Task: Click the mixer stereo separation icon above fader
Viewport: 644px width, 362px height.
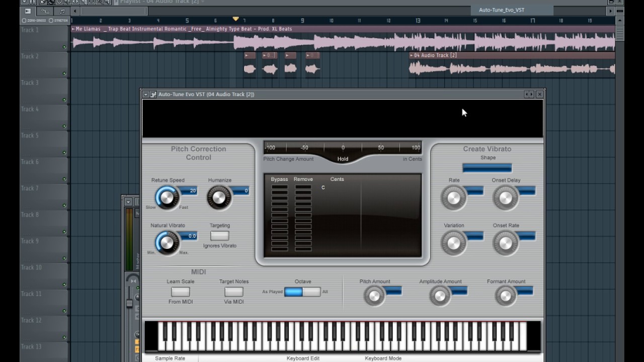Action: click(x=133, y=281)
